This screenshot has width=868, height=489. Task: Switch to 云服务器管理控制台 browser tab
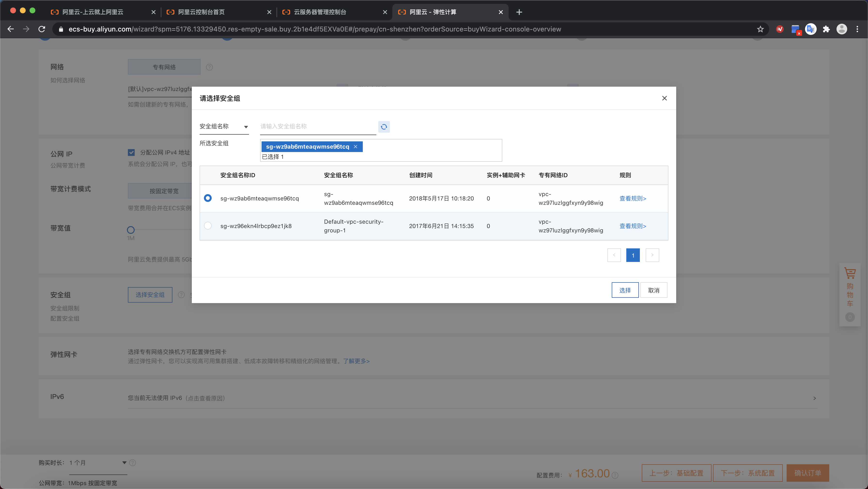[x=320, y=12]
